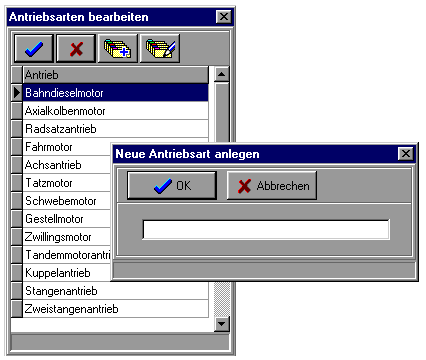The image size is (426, 360).
Task: Select the Achsantrieb row
Action: click(67, 165)
